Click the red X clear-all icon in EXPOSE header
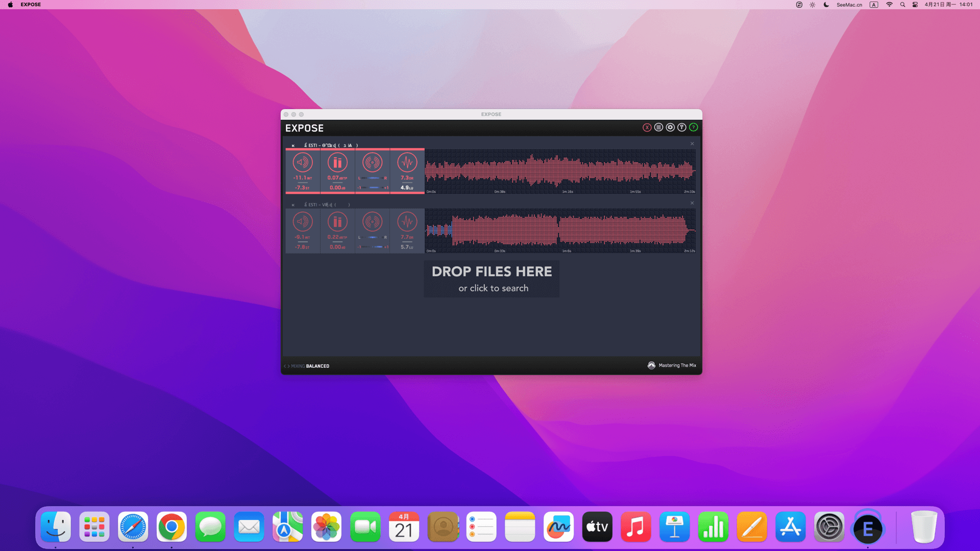980x551 pixels. [647, 128]
